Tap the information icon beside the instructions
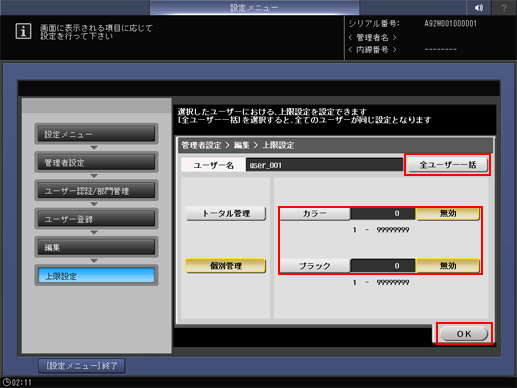Image resolution: width=517 pixels, height=388 pixels. click(23, 31)
